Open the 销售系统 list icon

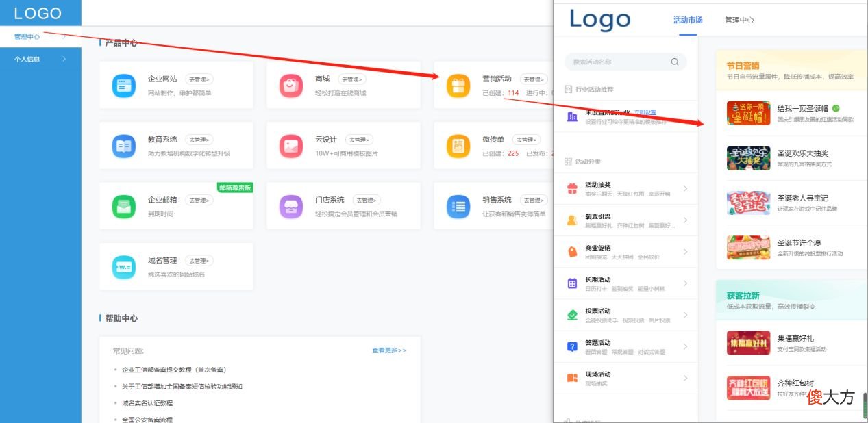(x=458, y=207)
